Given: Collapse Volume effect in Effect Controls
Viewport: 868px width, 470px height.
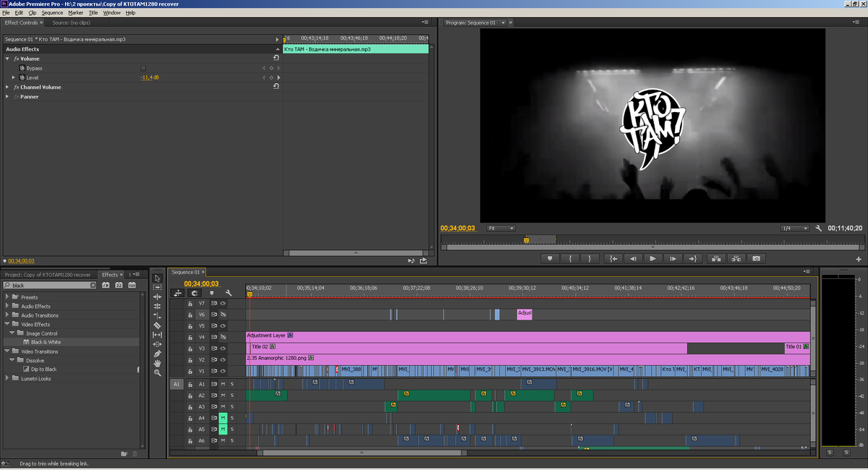Looking at the screenshot, I should (x=7, y=59).
